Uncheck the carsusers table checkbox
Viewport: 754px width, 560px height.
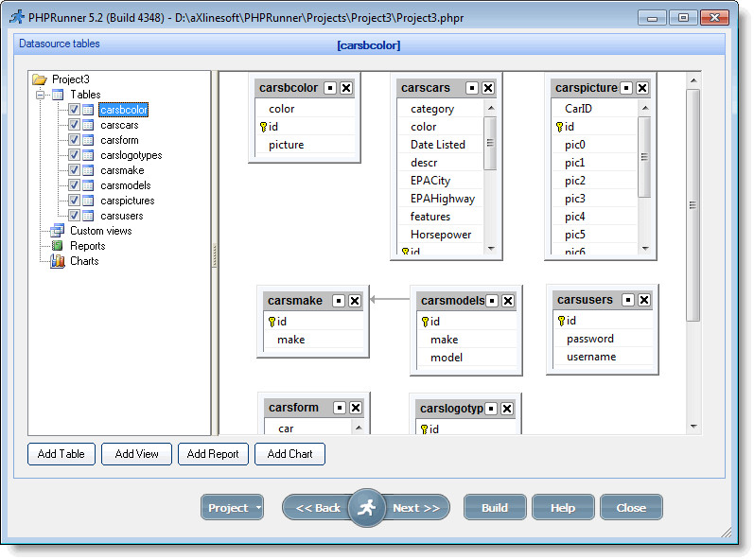[x=74, y=216]
